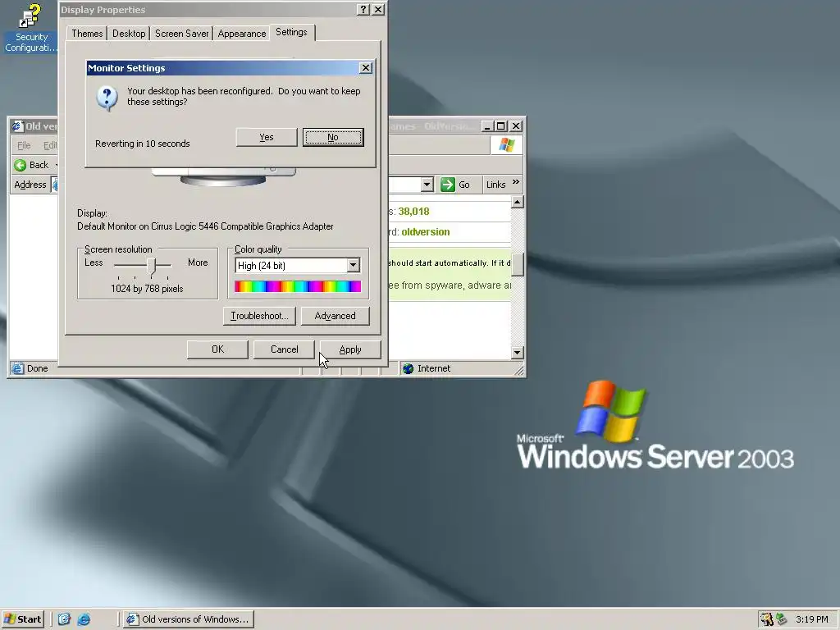840x630 pixels.
Task: Open the Color quality dropdown
Action: pyautogui.click(x=353, y=265)
